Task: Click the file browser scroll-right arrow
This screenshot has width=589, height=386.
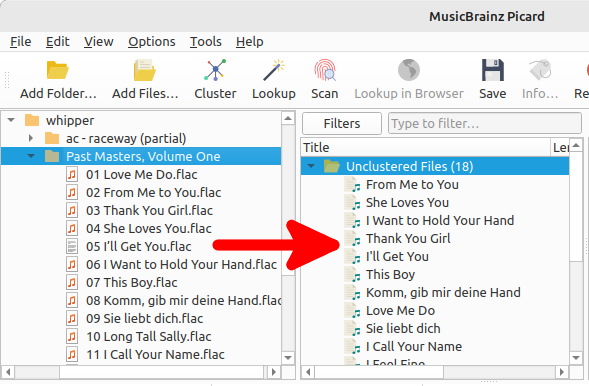Action: pyautogui.click(x=273, y=372)
